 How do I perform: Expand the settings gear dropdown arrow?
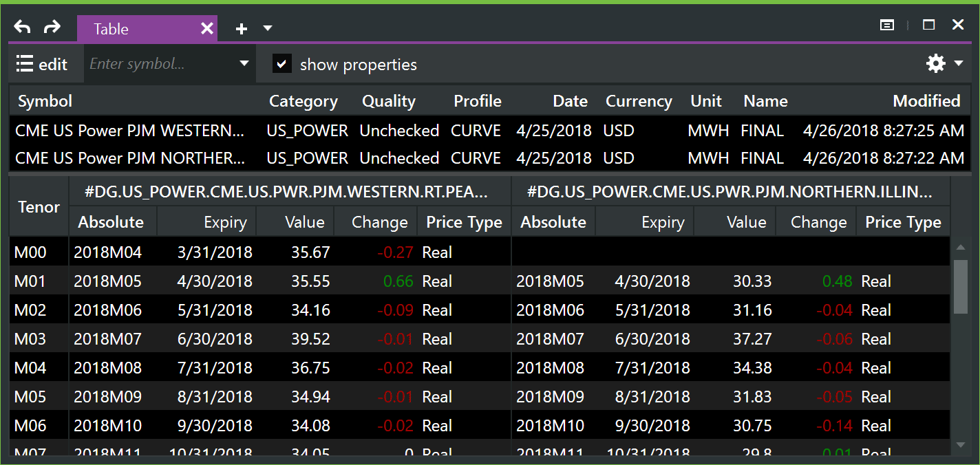click(x=959, y=64)
